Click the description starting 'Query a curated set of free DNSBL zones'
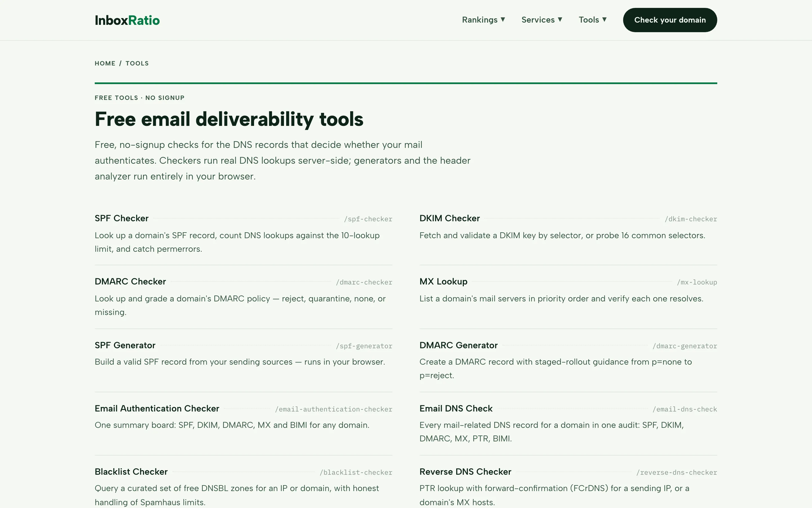 237,495
